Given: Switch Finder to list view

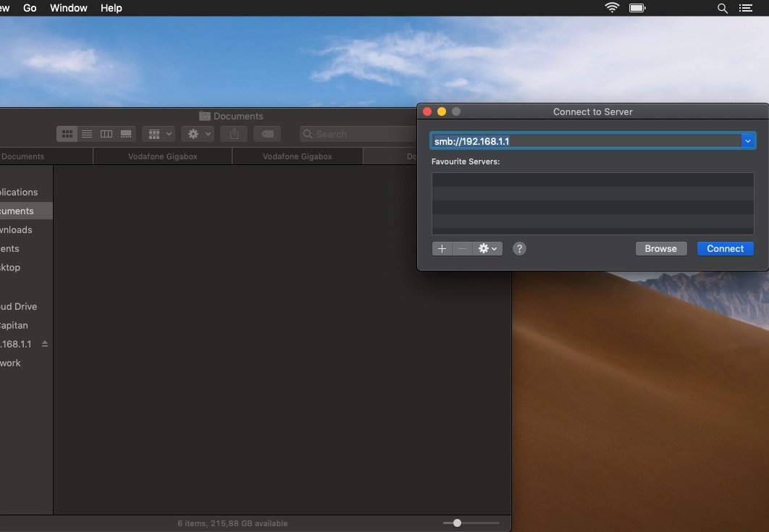Looking at the screenshot, I should tap(86, 134).
